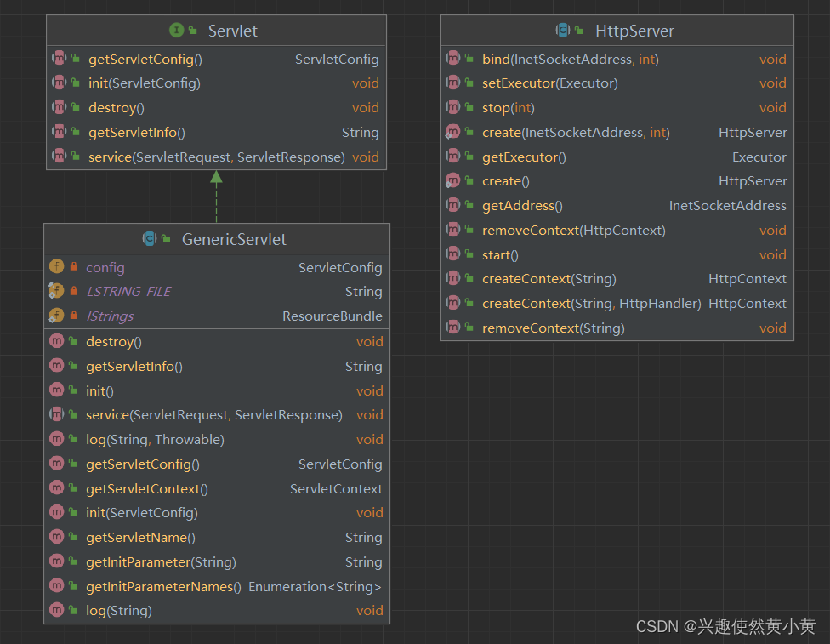Select init(ServletConfig) in GenericServlet
Viewport: 830px width, 644px height.
[x=142, y=513]
